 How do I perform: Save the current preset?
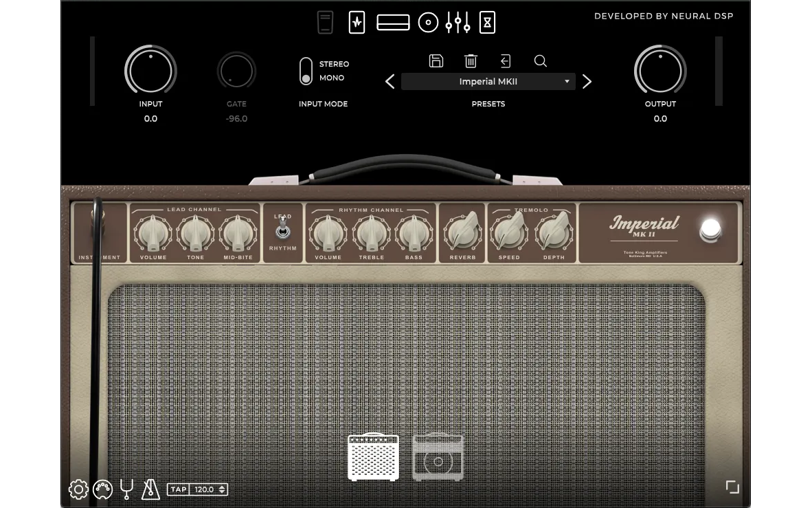coord(436,61)
